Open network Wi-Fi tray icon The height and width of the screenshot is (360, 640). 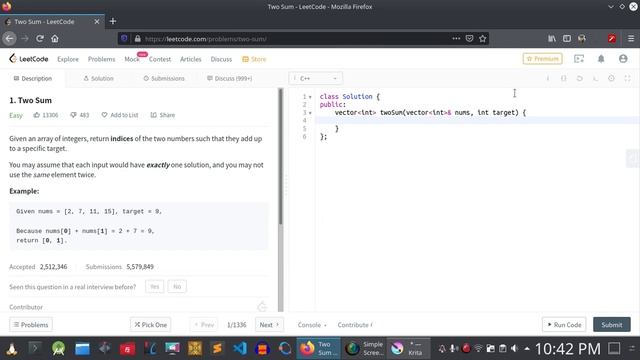(478, 348)
